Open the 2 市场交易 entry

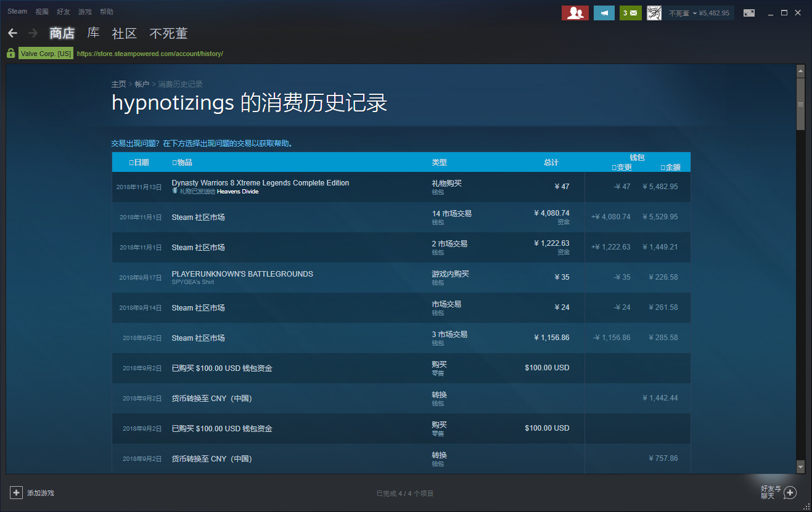coord(449,244)
